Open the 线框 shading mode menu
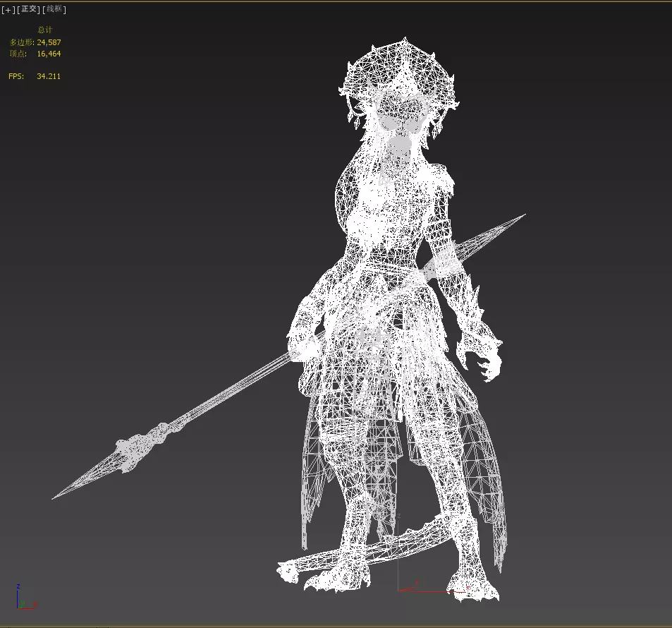The width and height of the screenshot is (672, 628). click(54, 9)
